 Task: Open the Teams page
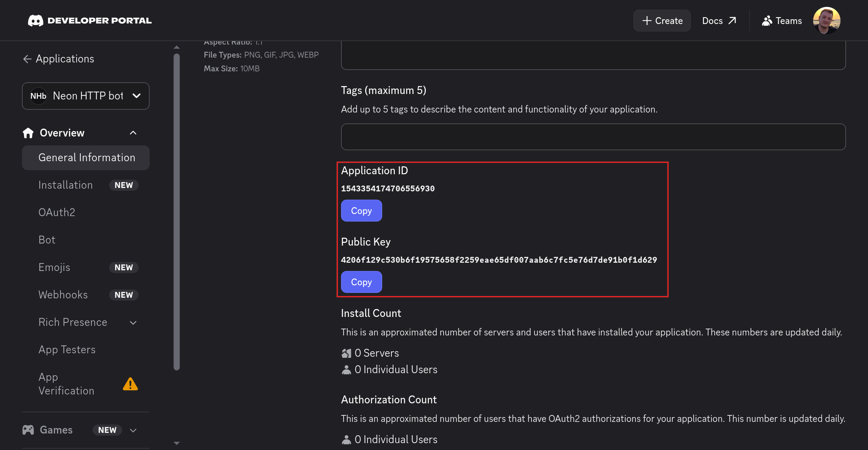pos(782,21)
